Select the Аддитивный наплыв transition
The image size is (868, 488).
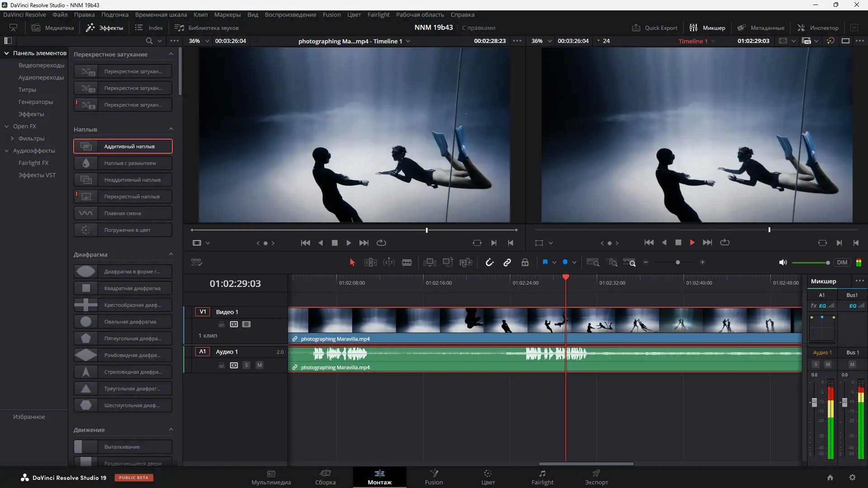(123, 146)
